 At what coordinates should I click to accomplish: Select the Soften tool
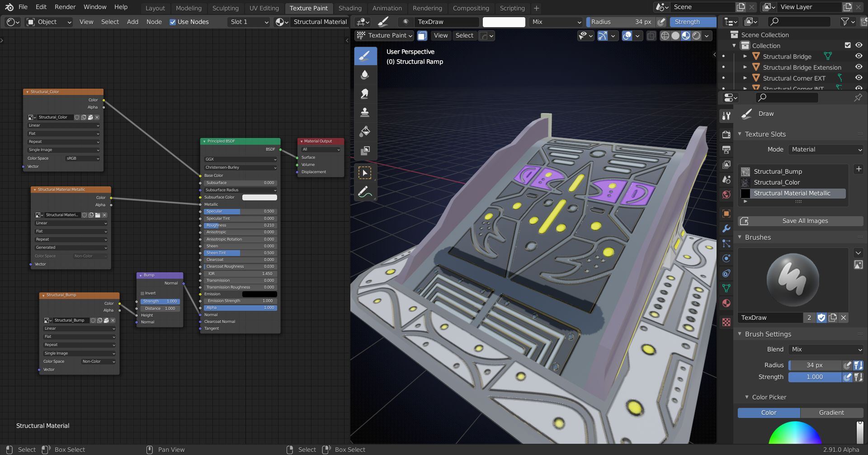pyautogui.click(x=365, y=75)
